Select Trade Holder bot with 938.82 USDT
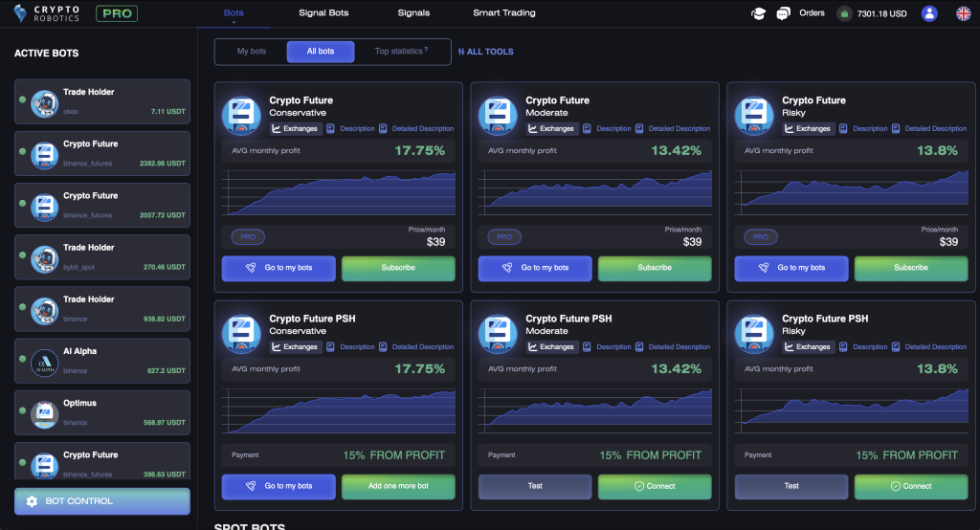Viewport: 980px width, 530px height. tap(101, 309)
